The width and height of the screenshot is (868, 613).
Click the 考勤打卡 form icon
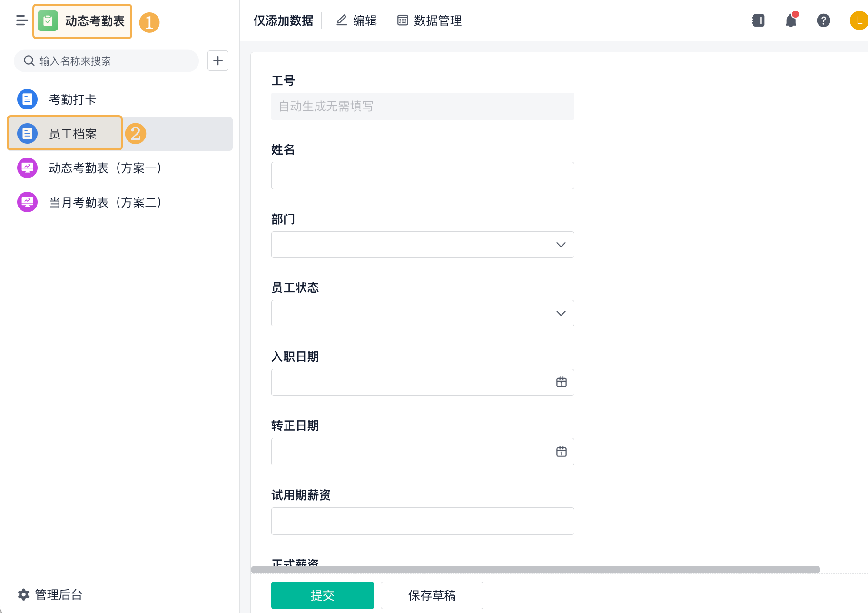(x=28, y=99)
